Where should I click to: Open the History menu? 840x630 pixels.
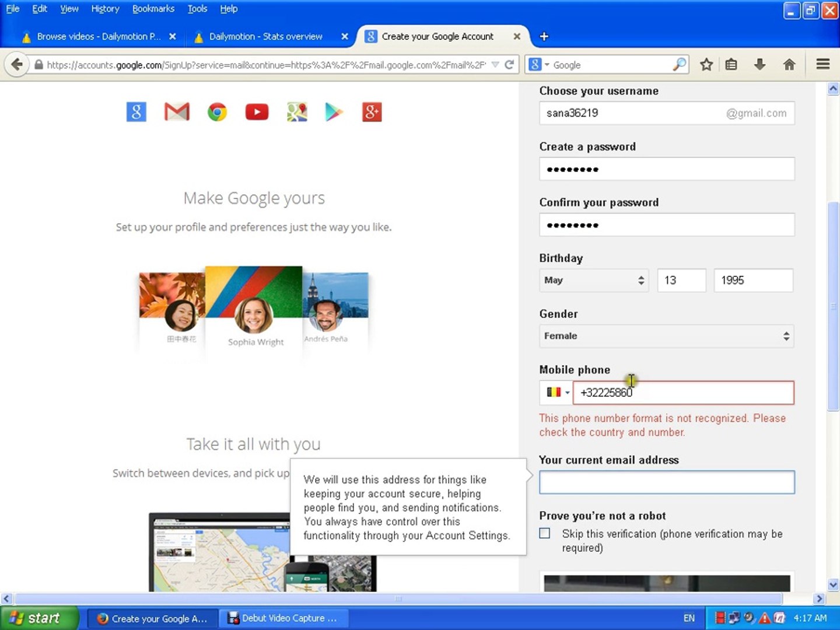click(x=105, y=9)
